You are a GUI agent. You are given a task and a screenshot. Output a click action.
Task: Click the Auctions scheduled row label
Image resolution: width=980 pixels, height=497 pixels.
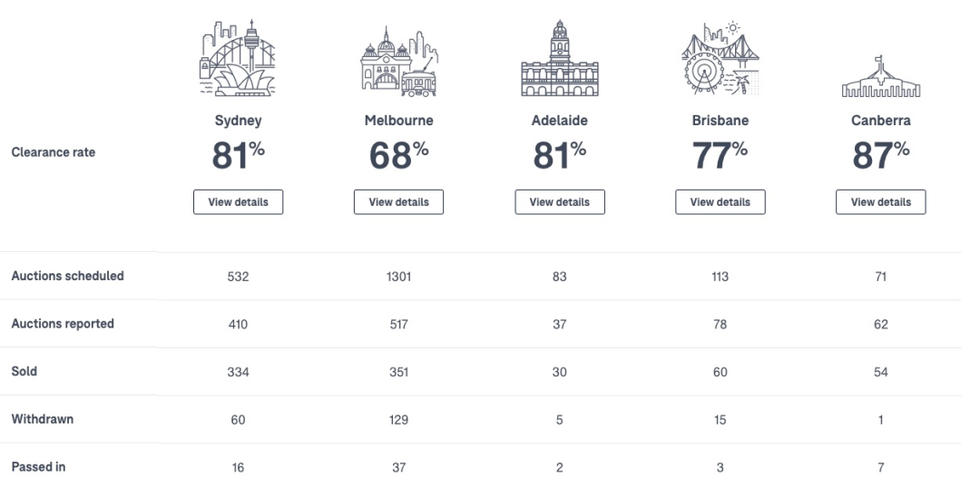[67, 276]
